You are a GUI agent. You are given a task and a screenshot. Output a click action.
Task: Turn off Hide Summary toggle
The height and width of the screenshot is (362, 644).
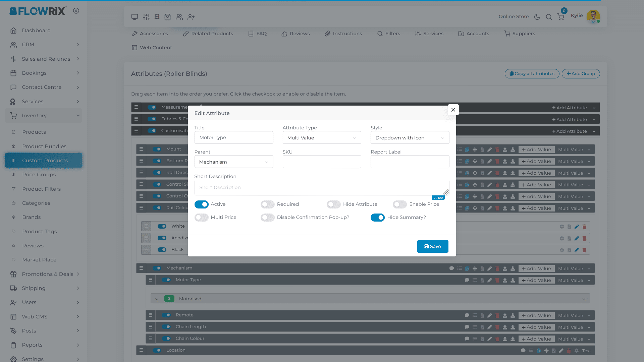tap(377, 217)
